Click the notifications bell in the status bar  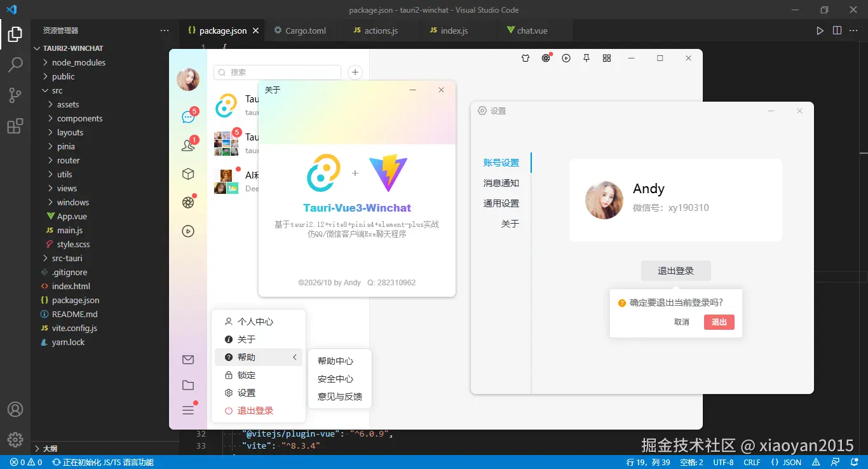(855, 463)
